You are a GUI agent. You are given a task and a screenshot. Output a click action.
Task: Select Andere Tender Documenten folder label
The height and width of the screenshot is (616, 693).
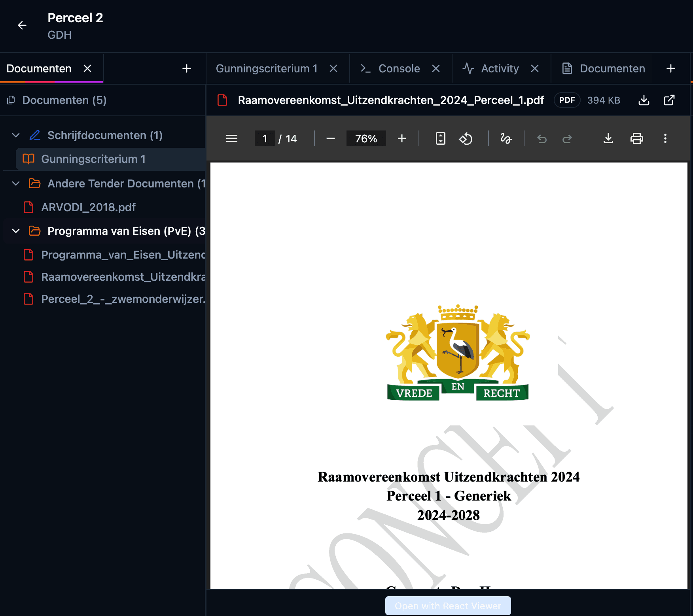(126, 183)
